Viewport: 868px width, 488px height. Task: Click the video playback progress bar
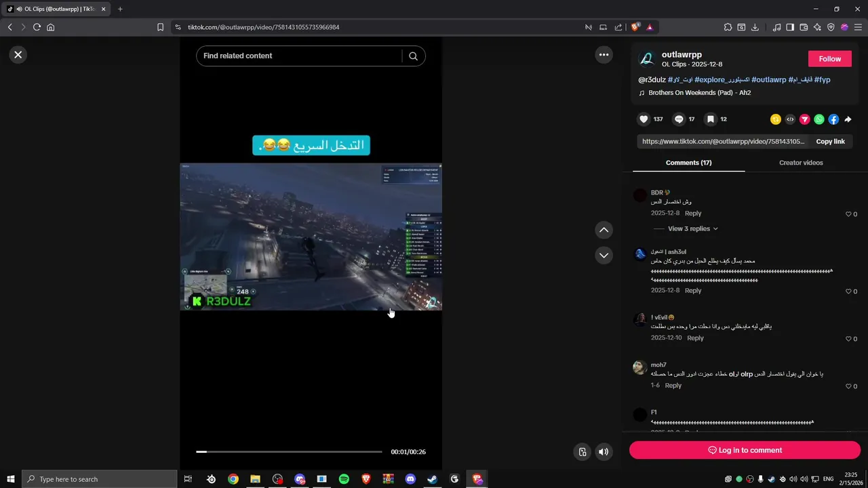289,451
